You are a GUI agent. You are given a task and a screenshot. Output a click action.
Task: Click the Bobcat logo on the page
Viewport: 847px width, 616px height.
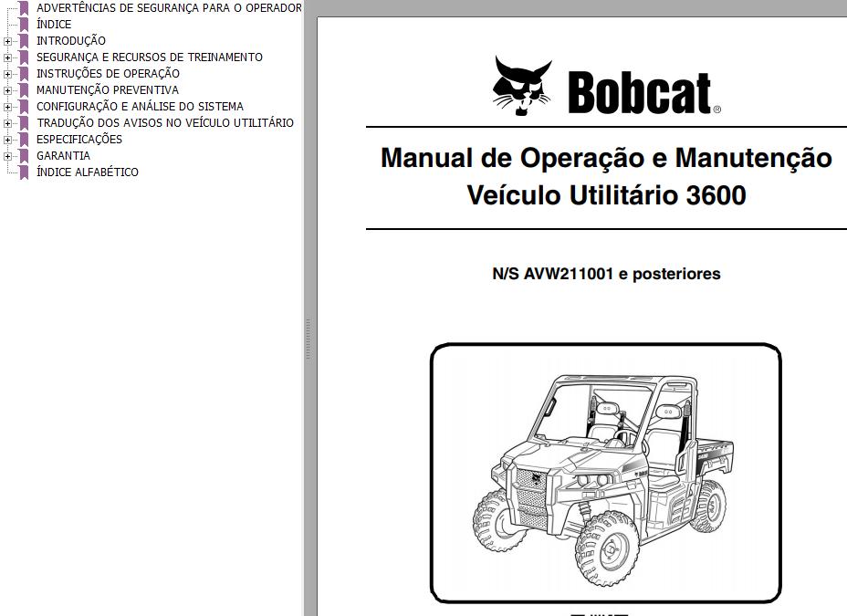606,87
